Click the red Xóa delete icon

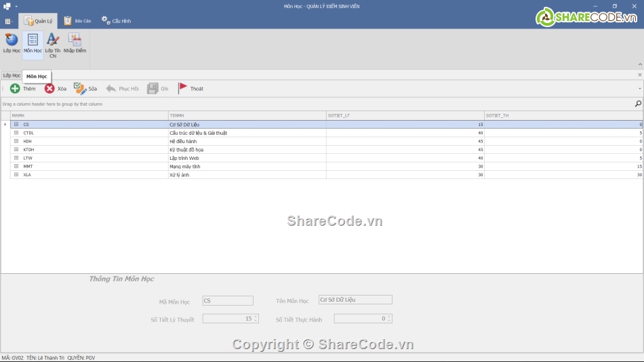(x=49, y=89)
